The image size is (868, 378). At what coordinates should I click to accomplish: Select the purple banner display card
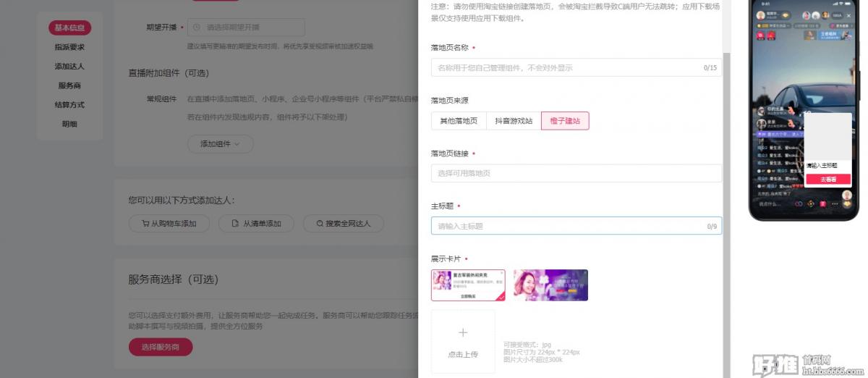550,285
